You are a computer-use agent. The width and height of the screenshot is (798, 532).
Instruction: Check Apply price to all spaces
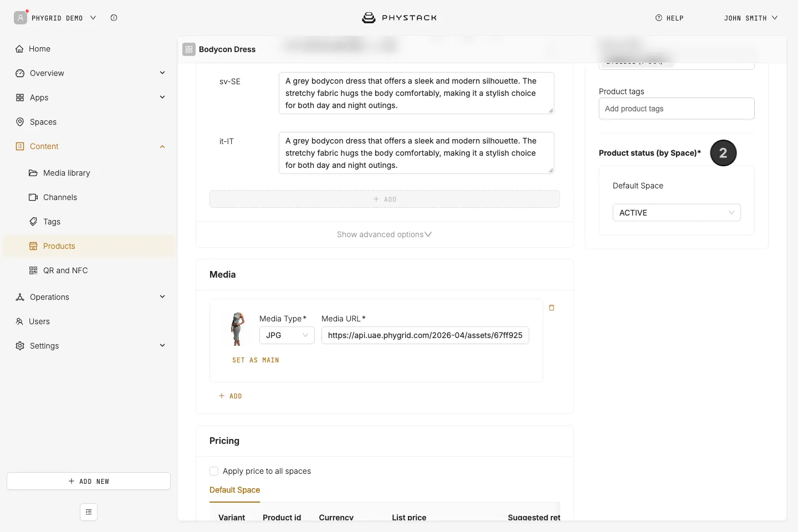(214, 471)
